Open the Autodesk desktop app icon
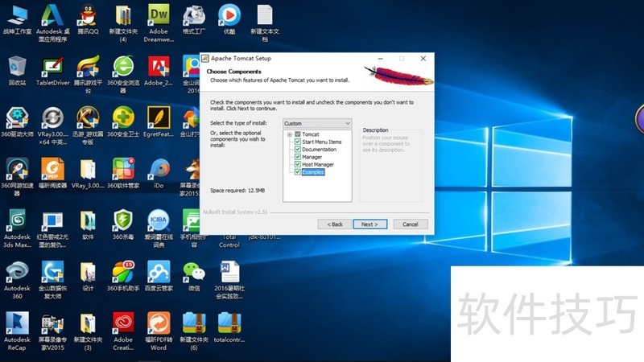The height and width of the screenshot is (362, 644). pos(52,16)
